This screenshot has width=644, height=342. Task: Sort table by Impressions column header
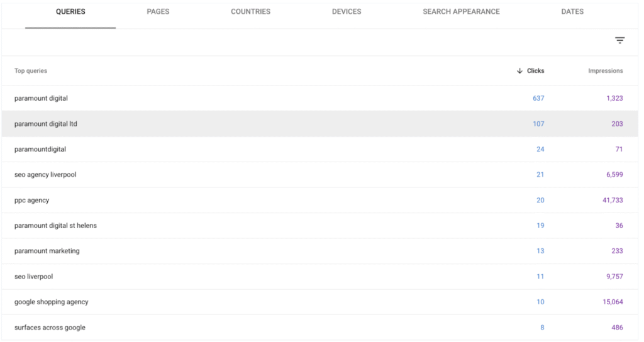pos(606,70)
